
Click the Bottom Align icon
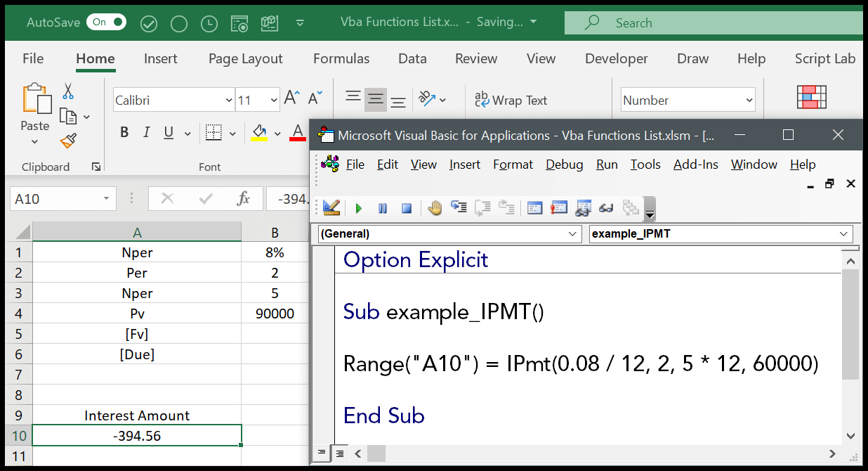(398, 102)
